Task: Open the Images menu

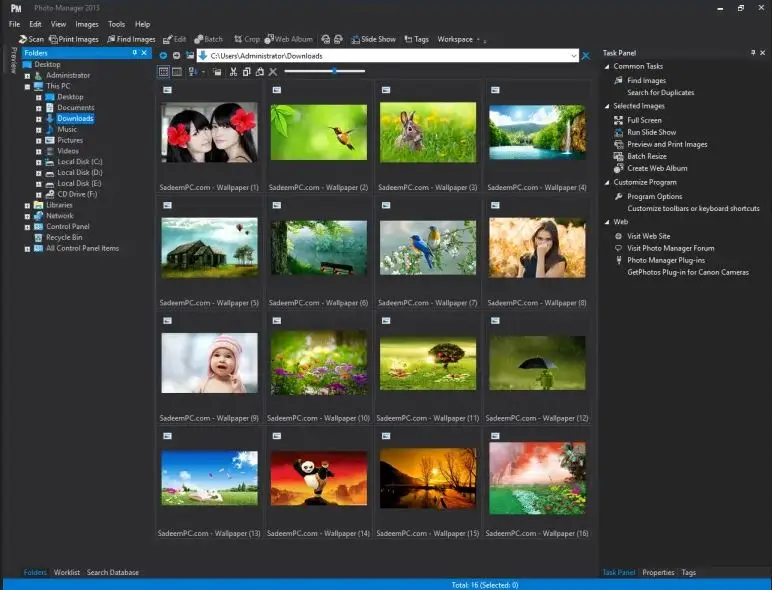Action: [x=87, y=24]
